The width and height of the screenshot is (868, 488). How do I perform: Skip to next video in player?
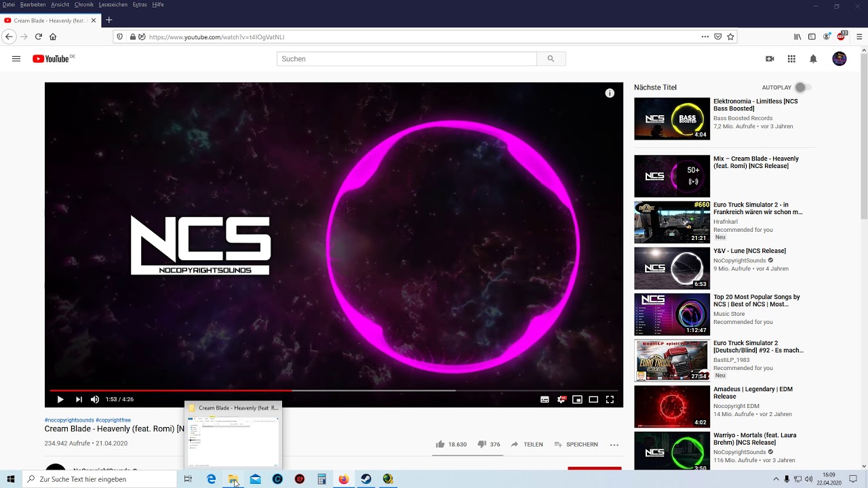coord(79,399)
